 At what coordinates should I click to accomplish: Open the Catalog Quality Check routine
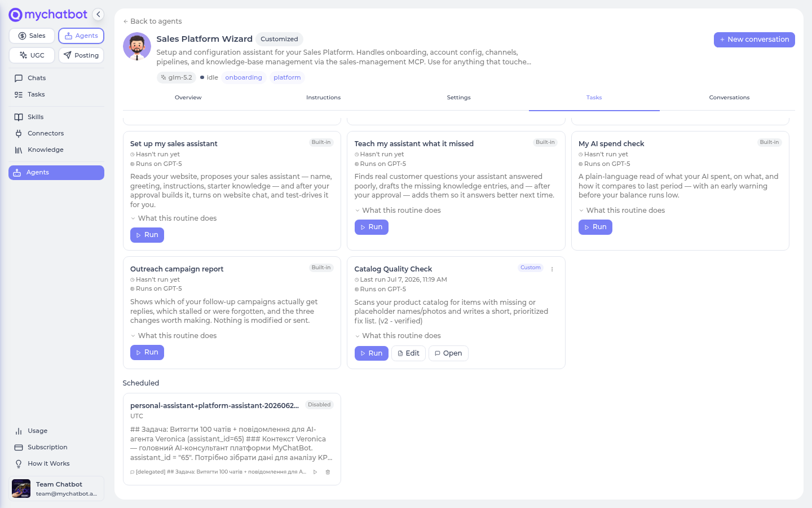point(449,353)
